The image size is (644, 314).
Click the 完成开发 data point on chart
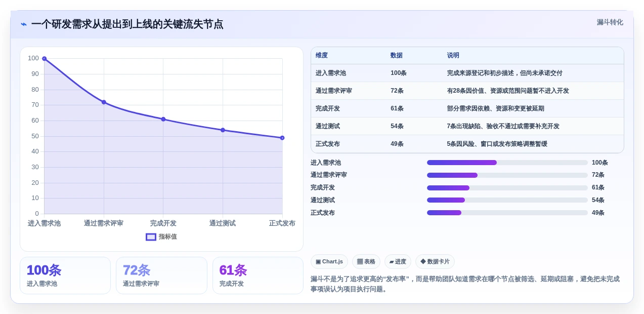163,119
